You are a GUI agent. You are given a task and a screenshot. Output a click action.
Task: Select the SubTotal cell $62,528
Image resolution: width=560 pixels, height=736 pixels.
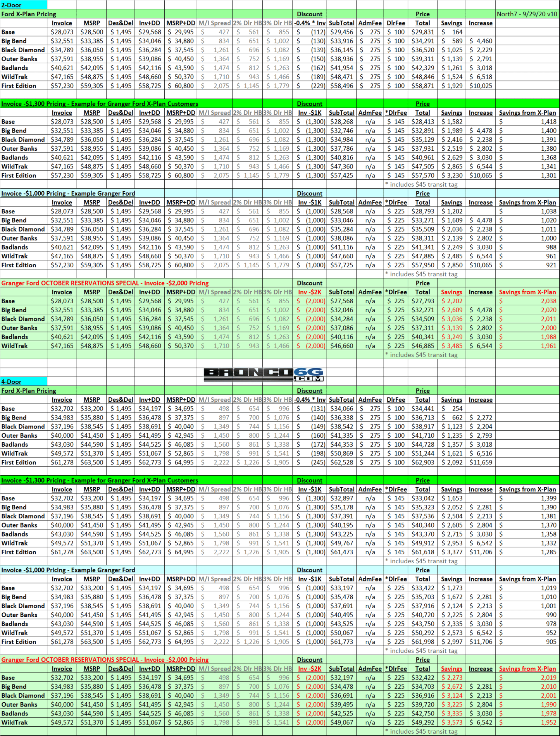click(342, 463)
